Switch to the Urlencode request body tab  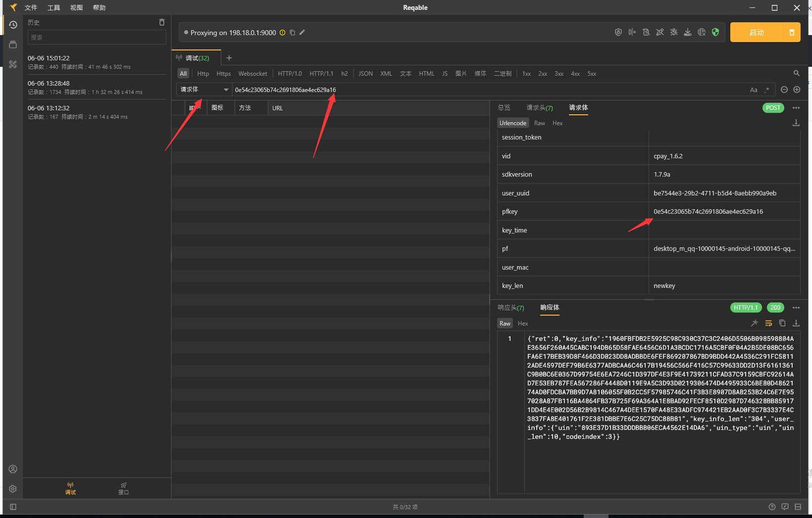[x=513, y=123]
